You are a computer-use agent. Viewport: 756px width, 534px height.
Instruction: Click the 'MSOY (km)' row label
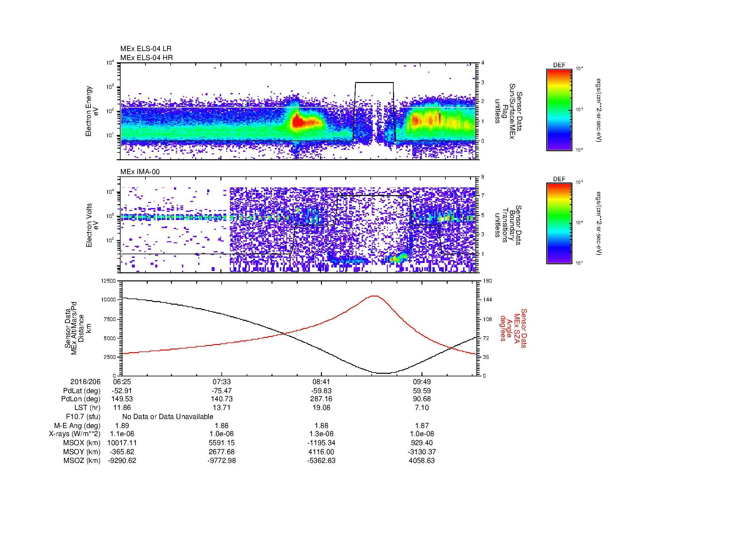[x=82, y=452]
